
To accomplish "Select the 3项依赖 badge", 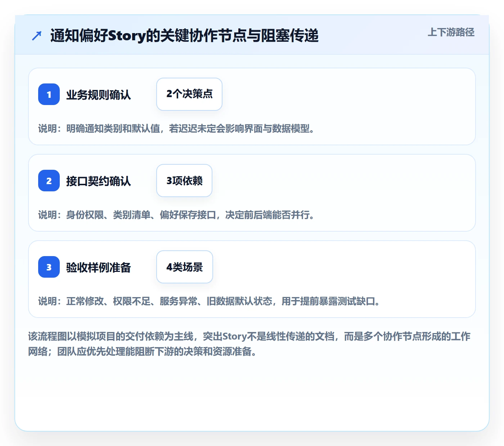I will 184,181.
